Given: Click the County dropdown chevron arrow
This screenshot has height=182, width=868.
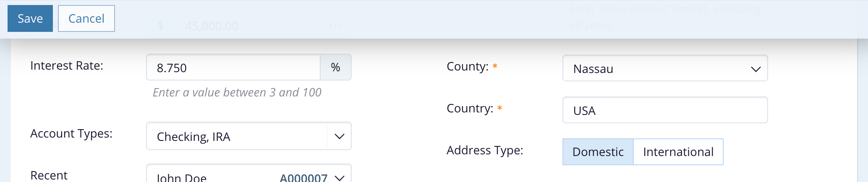Looking at the screenshot, I should pyautogui.click(x=756, y=69).
